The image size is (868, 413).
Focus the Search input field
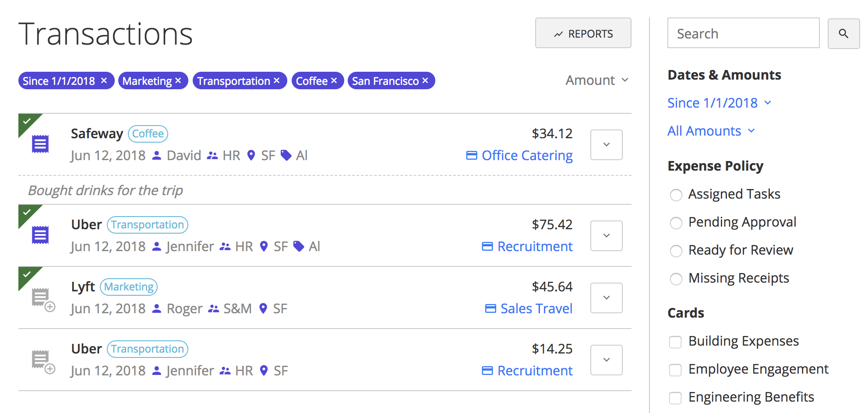pyautogui.click(x=743, y=33)
